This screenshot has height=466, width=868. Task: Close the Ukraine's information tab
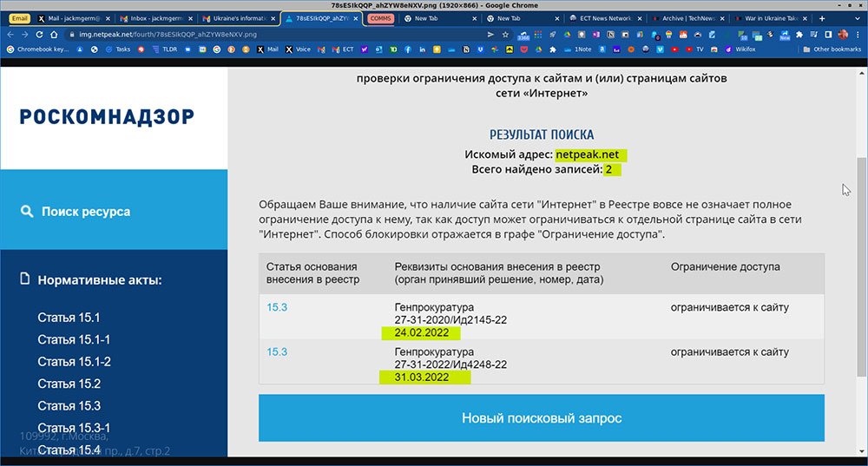pyautogui.click(x=273, y=18)
